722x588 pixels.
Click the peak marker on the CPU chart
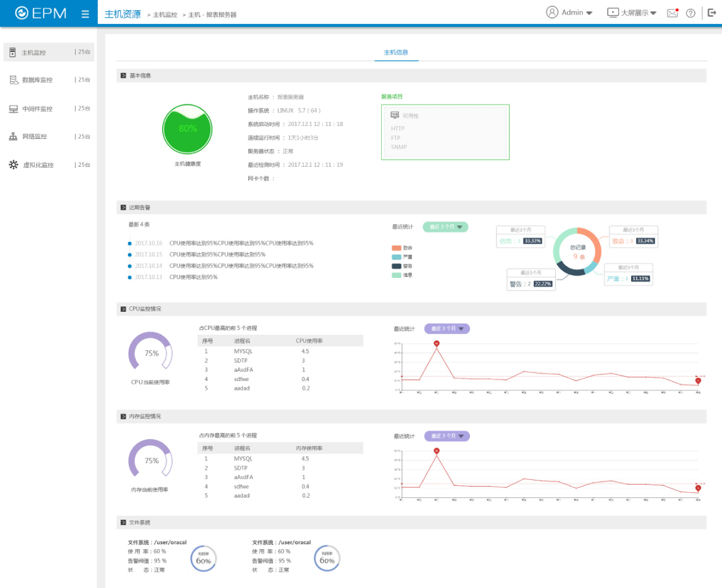(x=437, y=343)
